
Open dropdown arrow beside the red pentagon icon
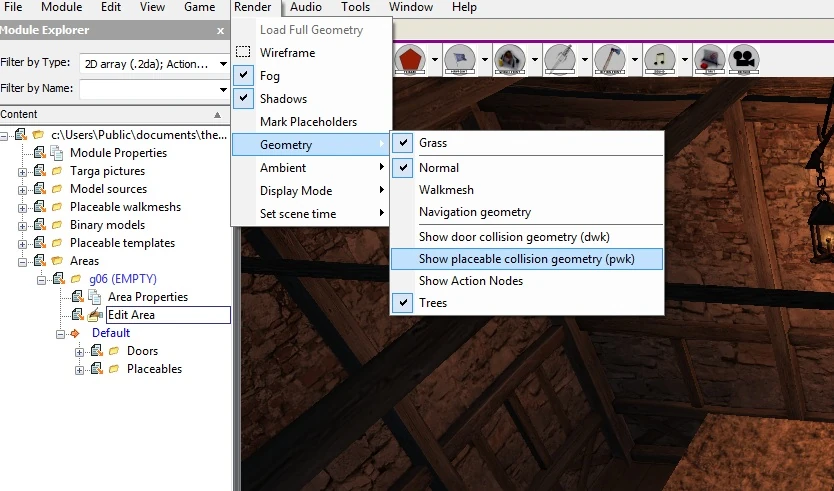[x=435, y=59]
